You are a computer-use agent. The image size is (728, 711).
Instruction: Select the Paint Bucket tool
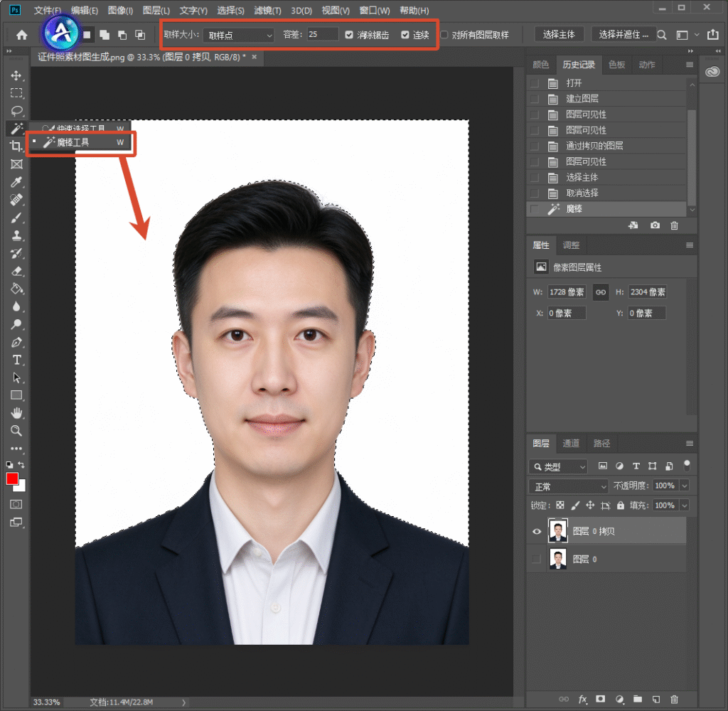(16, 289)
